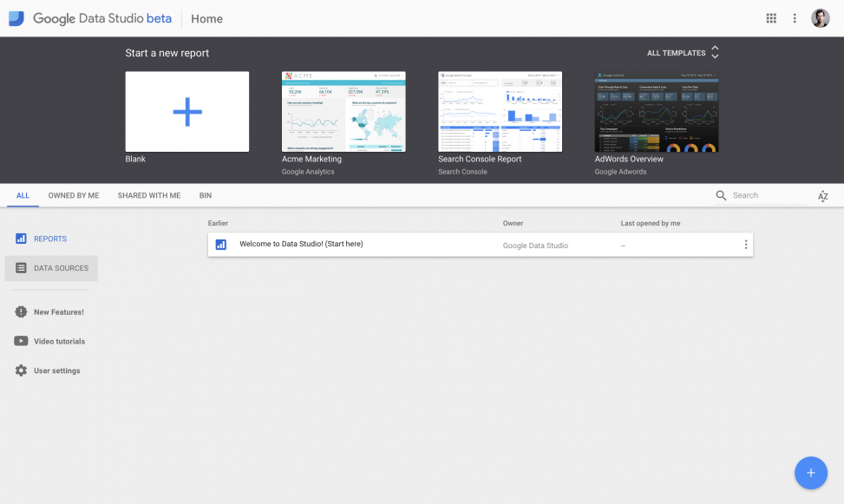Click the Search Console Report template title
Viewport: 844px width, 504px height.
[x=480, y=159]
